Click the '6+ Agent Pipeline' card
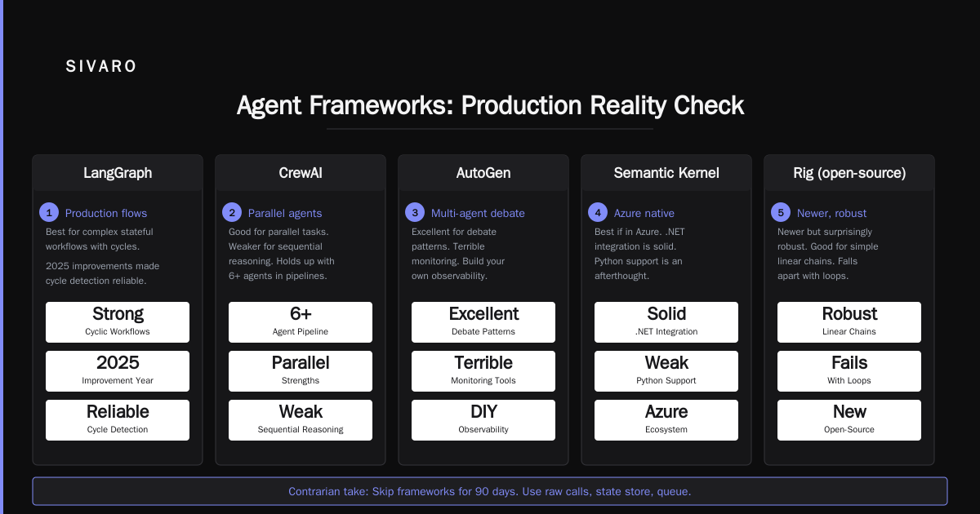Screen dimensions: 980x514 [301, 322]
